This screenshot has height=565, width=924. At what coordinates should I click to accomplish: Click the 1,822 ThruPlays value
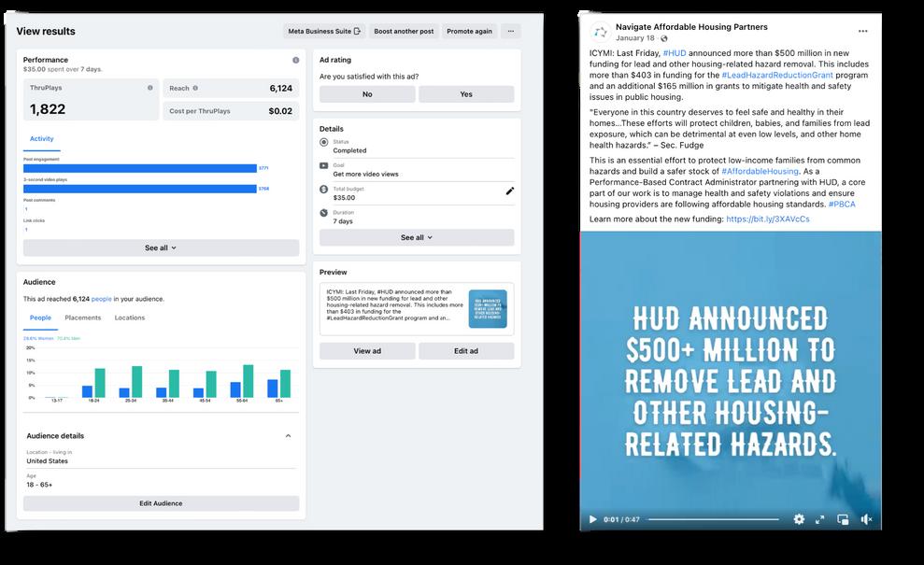click(48, 109)
